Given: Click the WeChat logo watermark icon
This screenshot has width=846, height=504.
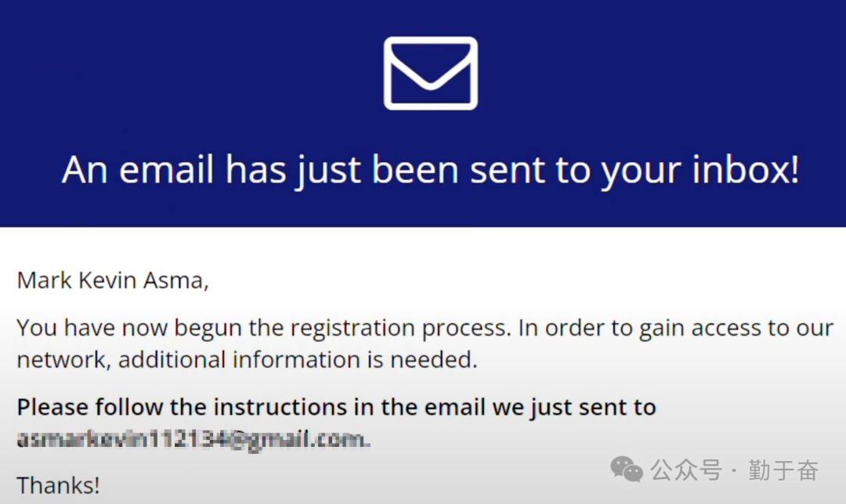Looking at the screenshot, I should click(x=627, y=470).
